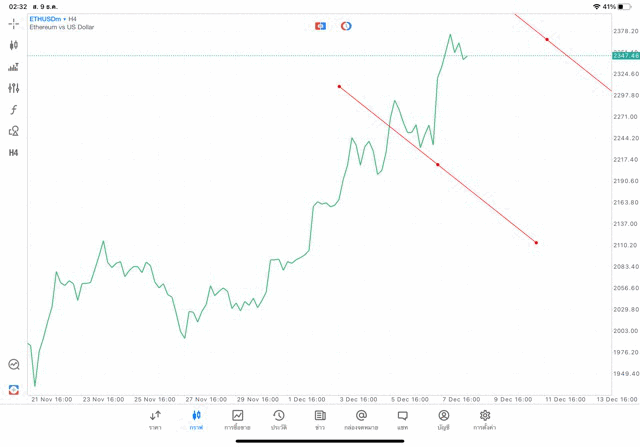Tap the trade panel icon at bottom-left
This screenshot has width=640, height=447.
tap(14, 389)
